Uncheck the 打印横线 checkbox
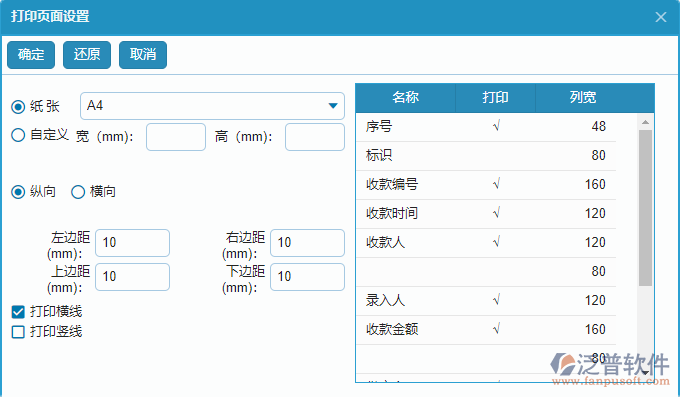 click(18, 312)
